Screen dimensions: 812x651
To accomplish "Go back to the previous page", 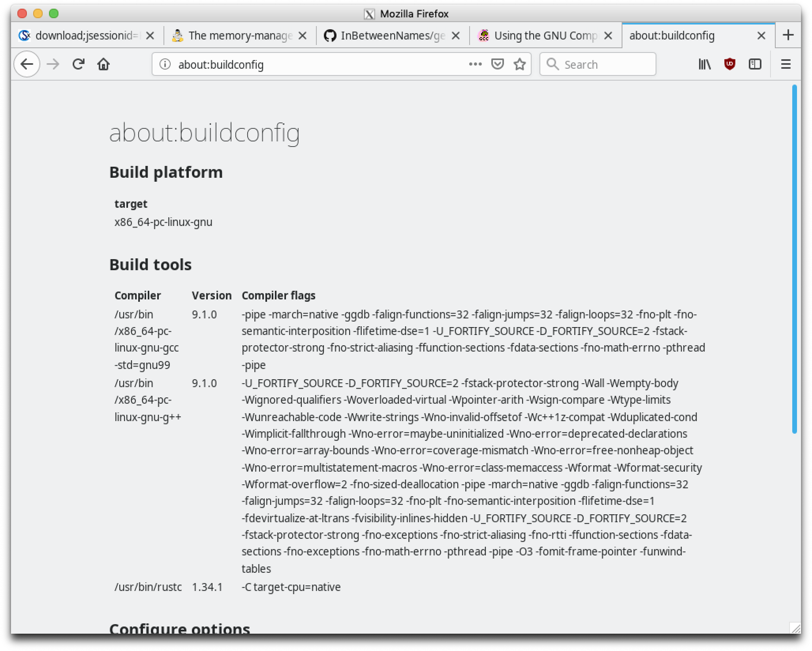I will [27, 64].
